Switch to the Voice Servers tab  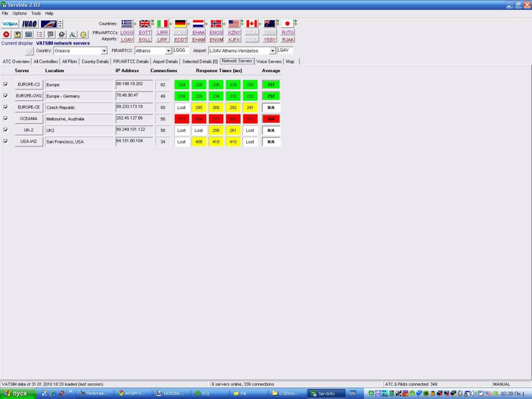(x=269, y=61)
